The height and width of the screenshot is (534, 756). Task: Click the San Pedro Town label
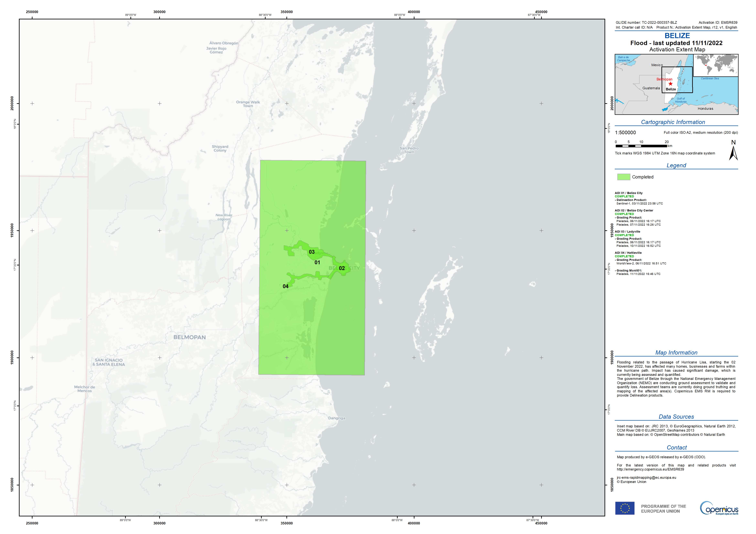409,150
